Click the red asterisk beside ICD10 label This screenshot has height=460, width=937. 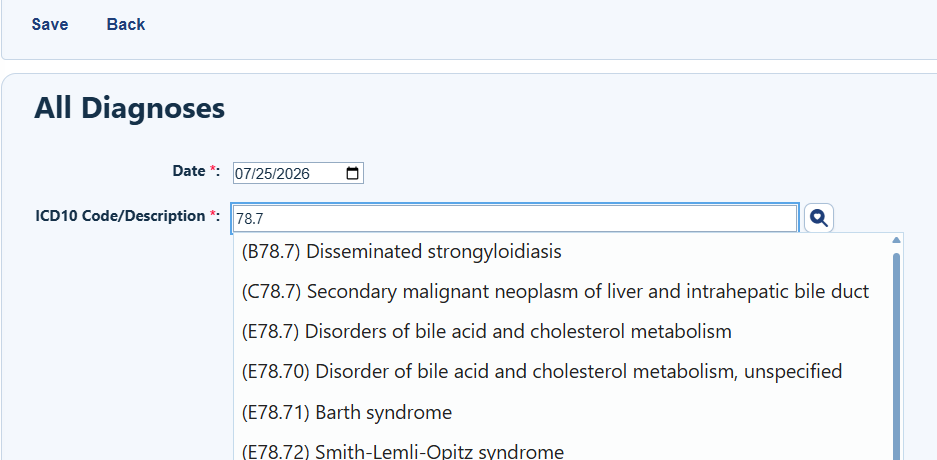coord(213,214)
